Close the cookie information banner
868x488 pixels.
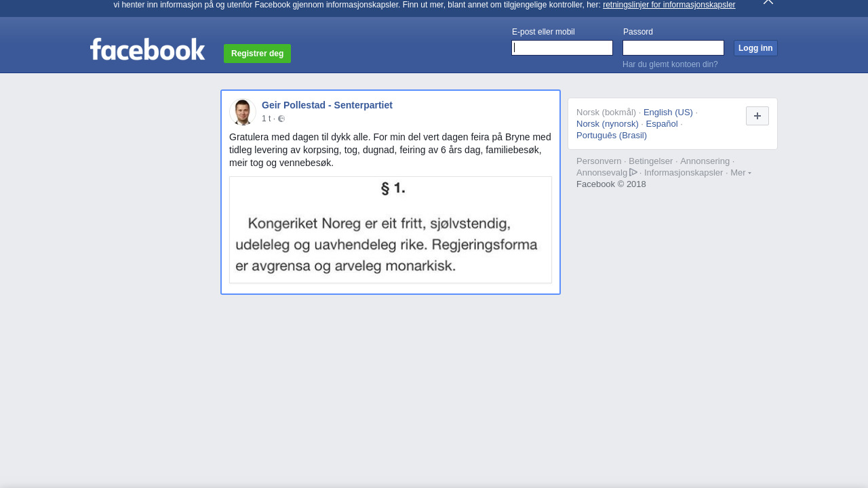(x=768, y=2)
